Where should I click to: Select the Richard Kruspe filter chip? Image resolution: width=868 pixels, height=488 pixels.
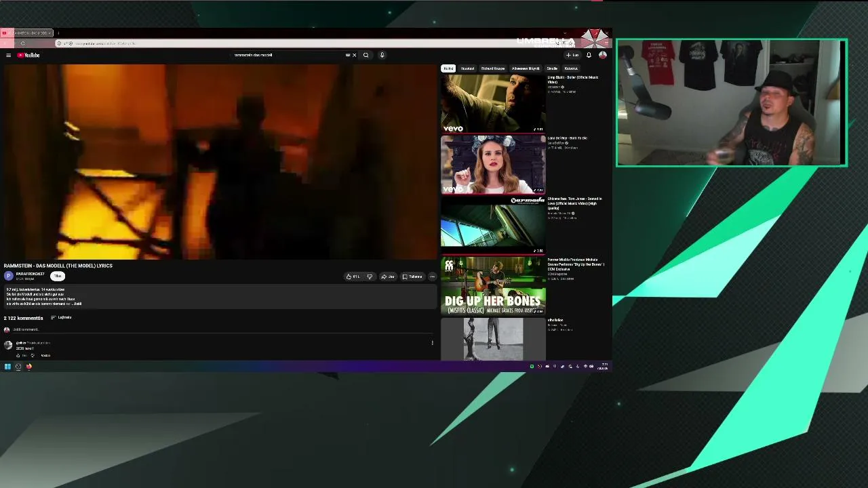[493, 68]
